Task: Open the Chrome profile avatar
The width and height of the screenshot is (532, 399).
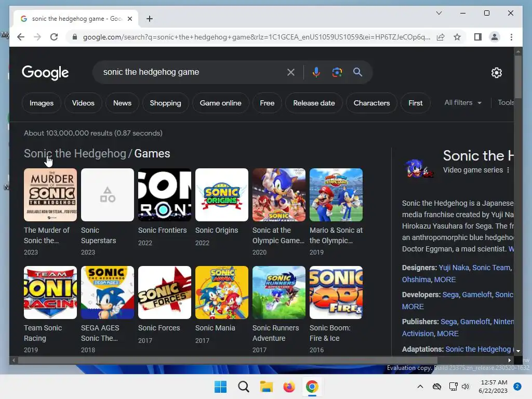Action: coord(495,37)
